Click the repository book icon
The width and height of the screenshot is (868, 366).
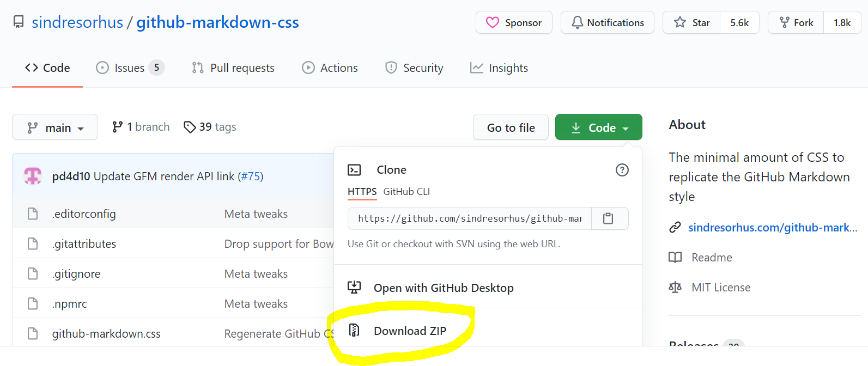[19, 22]
